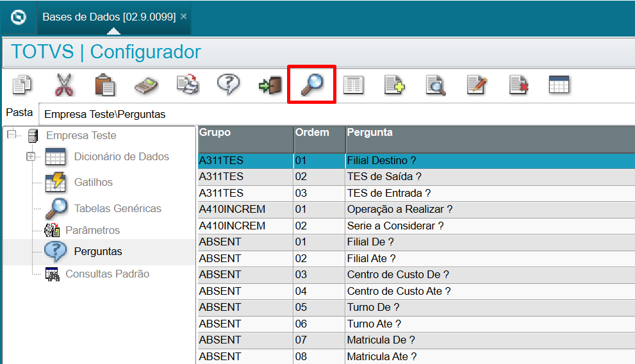Click Ordem cell 08 of ABSENT
The image size is (635, 364).
point(320,356)
